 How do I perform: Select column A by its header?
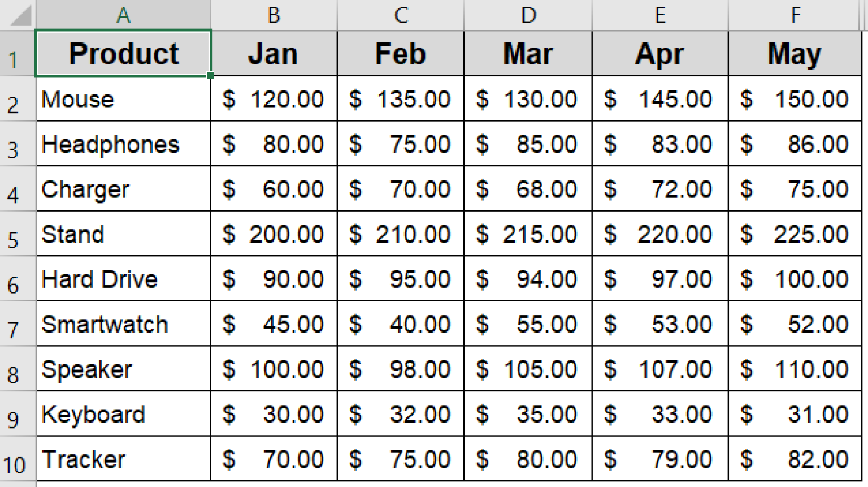pos(123,15)
